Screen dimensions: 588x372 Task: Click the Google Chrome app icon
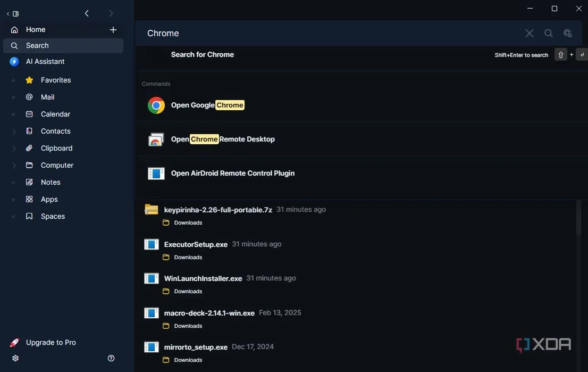[x=156, y=105]
